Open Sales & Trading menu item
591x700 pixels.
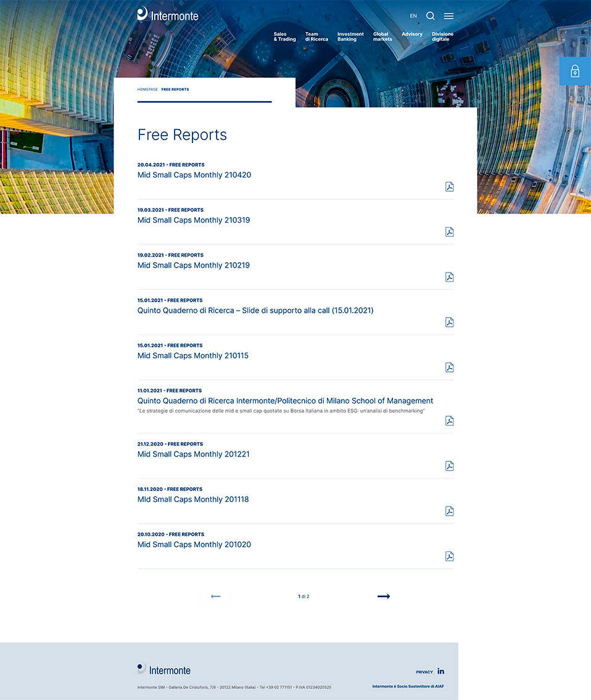click(x=284, y=36)
